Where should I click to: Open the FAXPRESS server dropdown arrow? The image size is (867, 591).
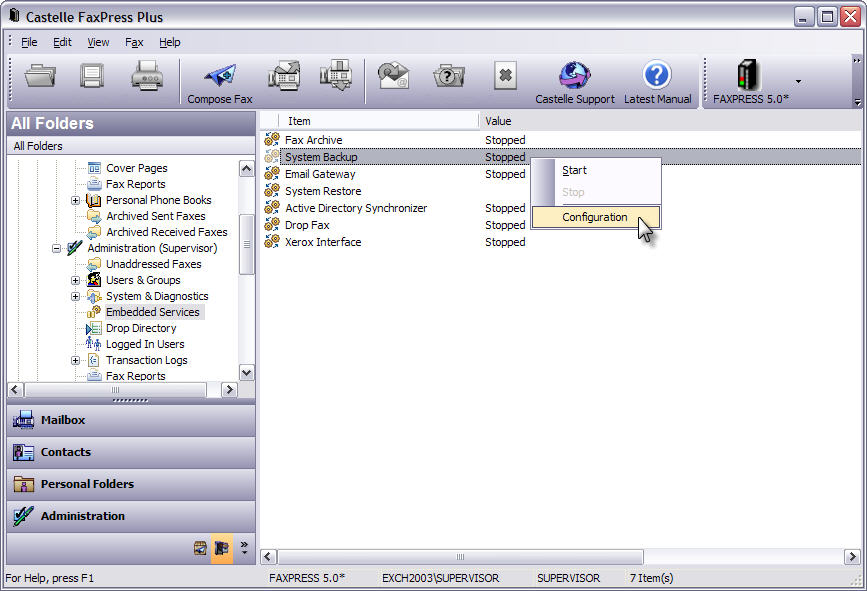(797, 82)
